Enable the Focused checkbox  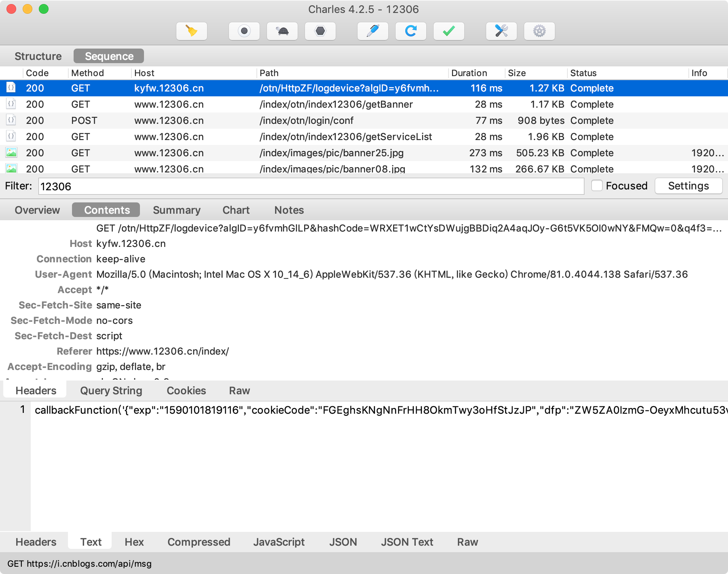597,185
